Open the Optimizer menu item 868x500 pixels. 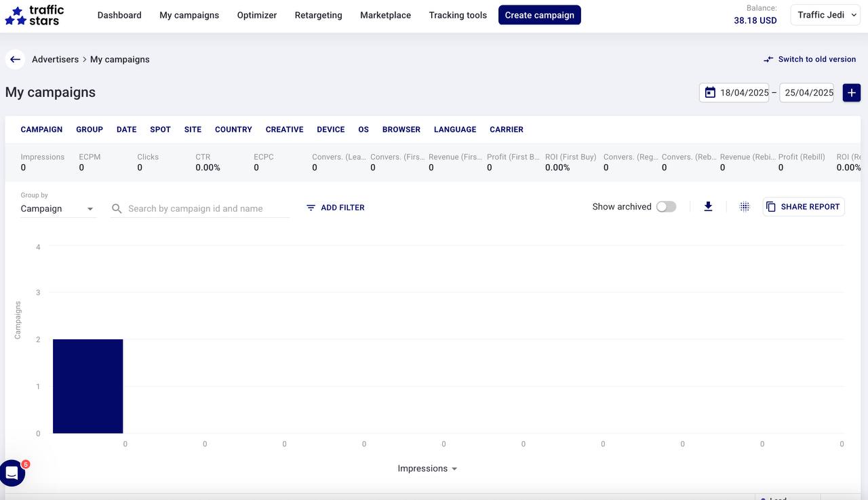pos(257,15)
